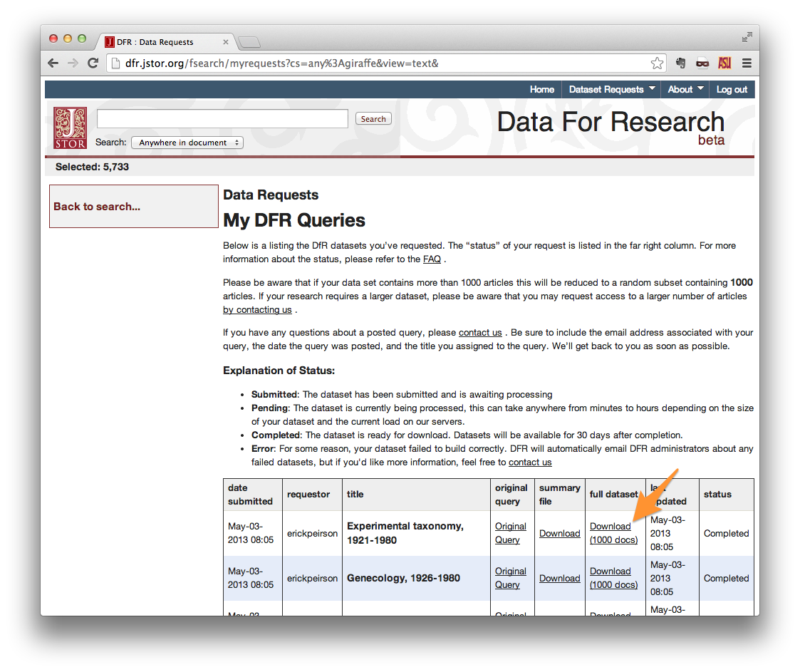This screenshot has width=800, height=672.
Task: Bookmark the page using the star icon
Action: tap(657, 63)
